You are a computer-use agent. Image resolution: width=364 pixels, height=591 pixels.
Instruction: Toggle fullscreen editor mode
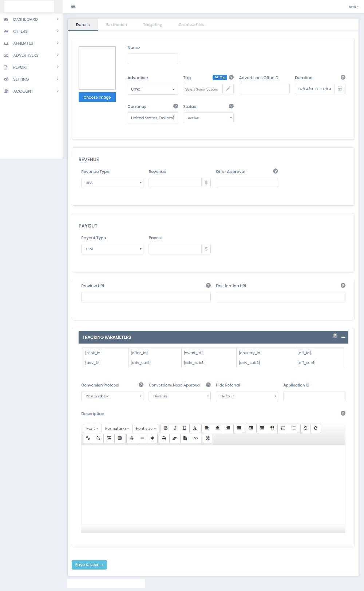pyautogui.click(x=208, y=439)
